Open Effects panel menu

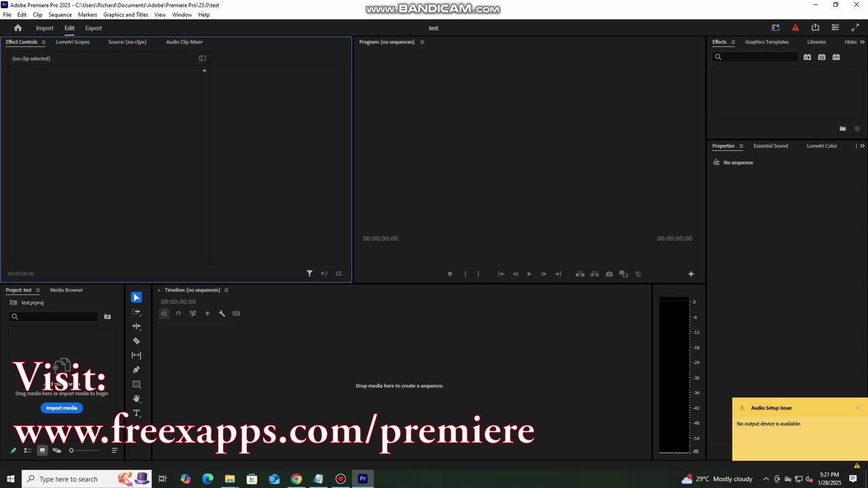click(732, 42)
